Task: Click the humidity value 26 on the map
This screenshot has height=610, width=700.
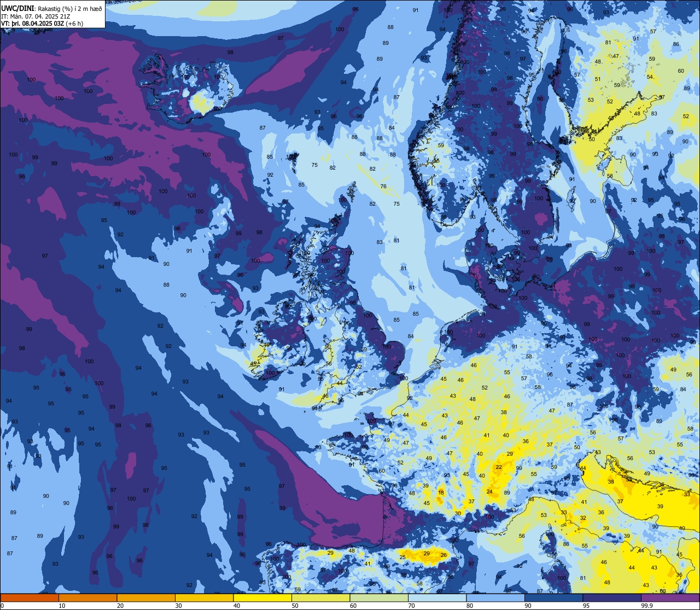Action: point(444,555)
